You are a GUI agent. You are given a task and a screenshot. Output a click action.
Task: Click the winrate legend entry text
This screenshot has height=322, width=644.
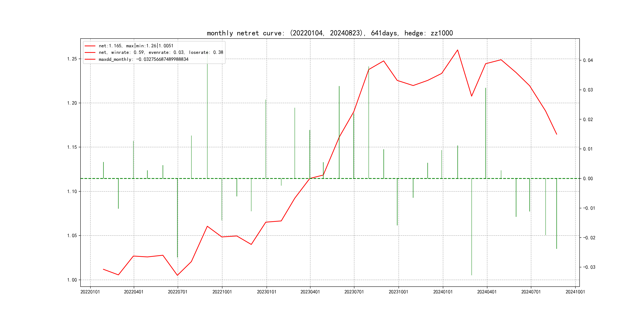tap(161, 52)
